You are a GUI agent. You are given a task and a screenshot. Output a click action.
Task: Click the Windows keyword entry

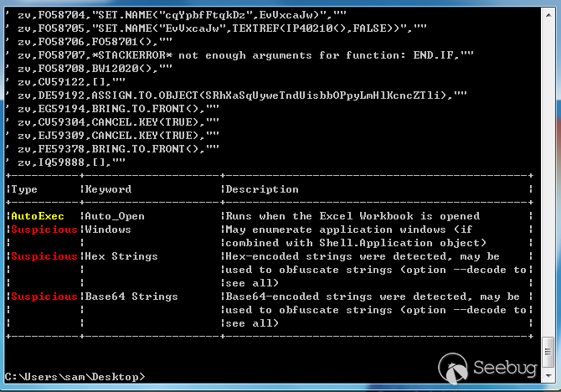[108, 230]
